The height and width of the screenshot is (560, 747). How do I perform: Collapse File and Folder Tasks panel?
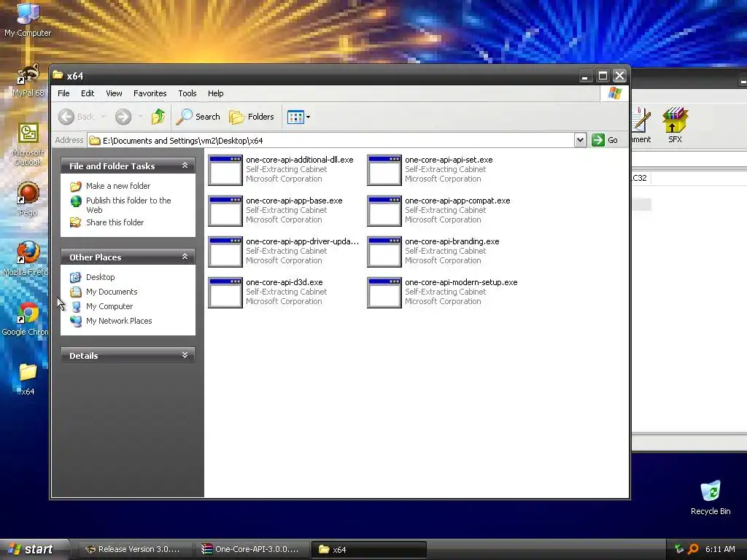(185, 166)
